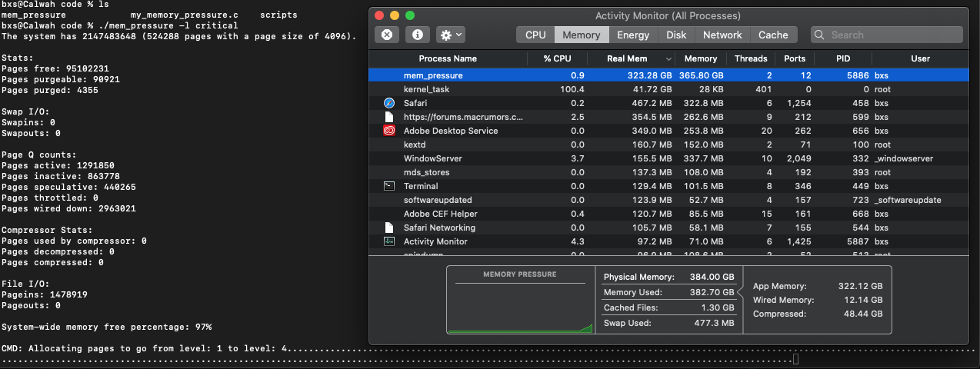Switch to the Network tab
The width and height of the screenshot is (980, 369).
[x=722, y=35]
